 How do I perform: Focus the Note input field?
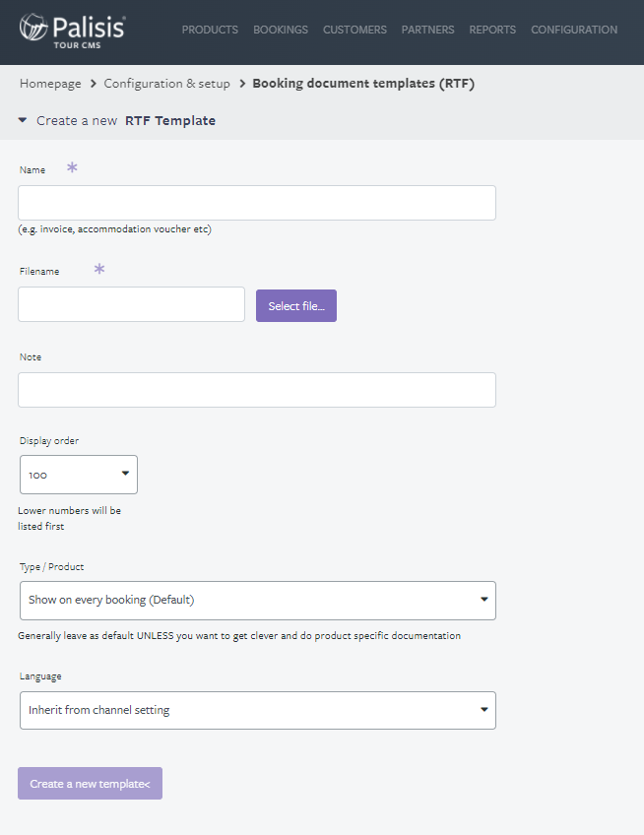pyautogui.click(x=257, y=390)
